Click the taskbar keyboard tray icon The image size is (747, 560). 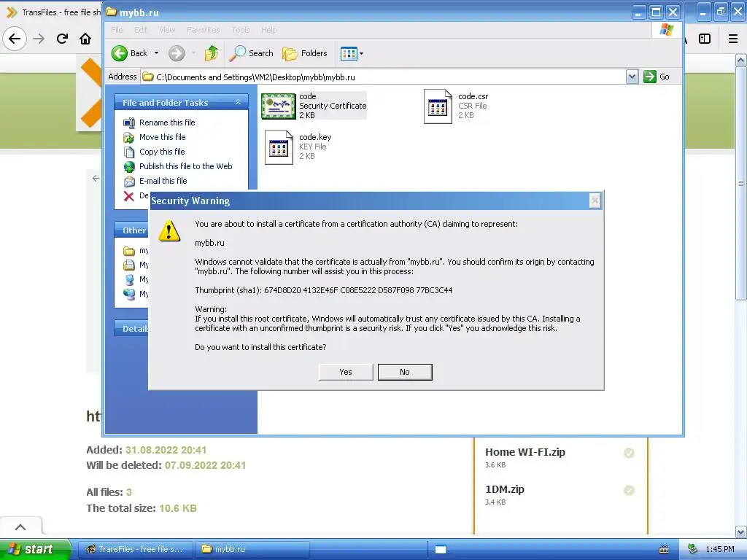[x=664, y=550]
